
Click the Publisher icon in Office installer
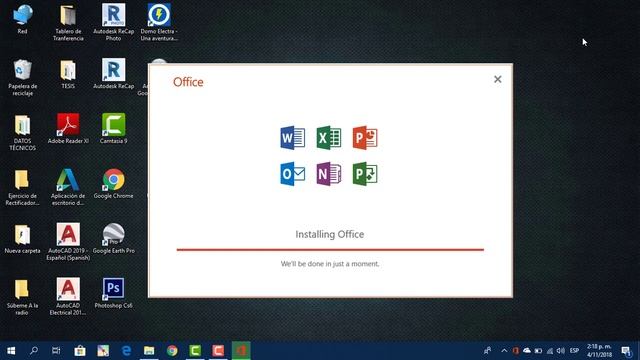tap(365, 174)
